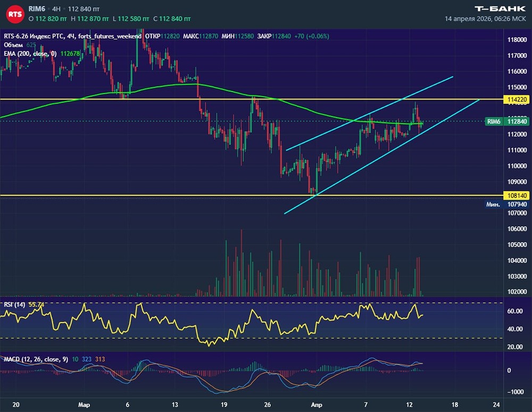Click 110000 on the price axis

(517, 166)
